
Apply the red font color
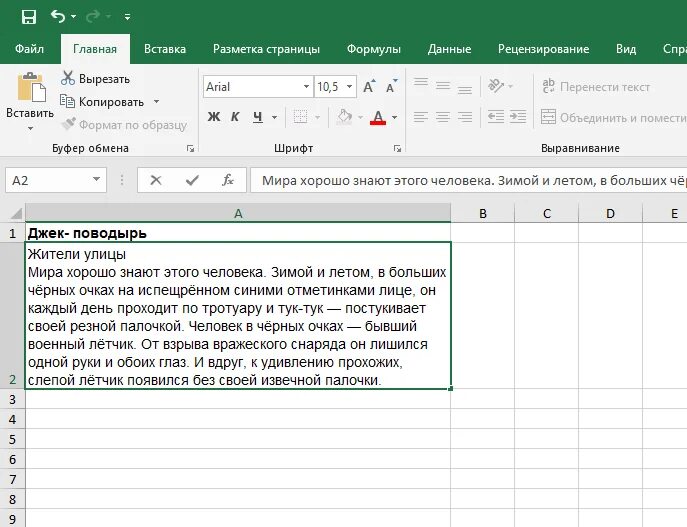click(378, 117)
